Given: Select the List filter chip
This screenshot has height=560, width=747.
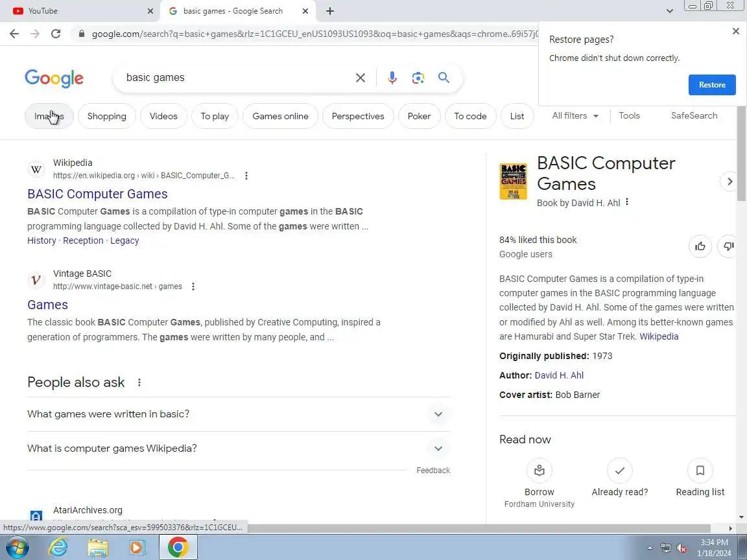Looking at the screenshot, I should pyautogui.click(x=517, y=116).
